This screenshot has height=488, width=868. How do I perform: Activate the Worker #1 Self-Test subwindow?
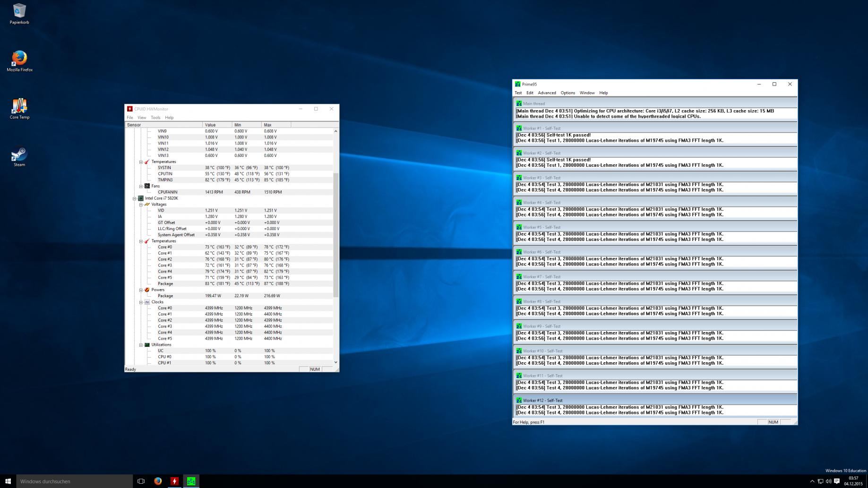pyautogui.click(x=655, y=128)
